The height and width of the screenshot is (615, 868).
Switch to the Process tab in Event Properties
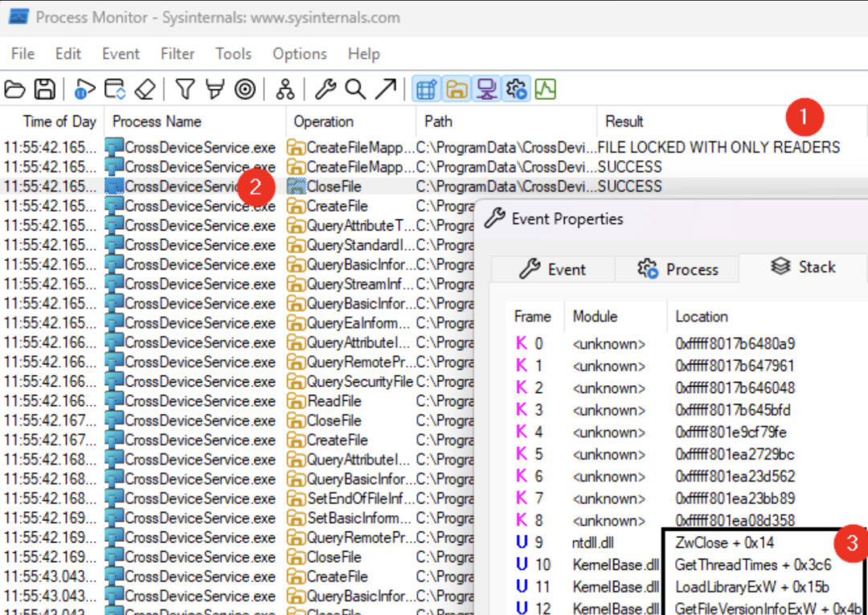click(x=677, y=269)
